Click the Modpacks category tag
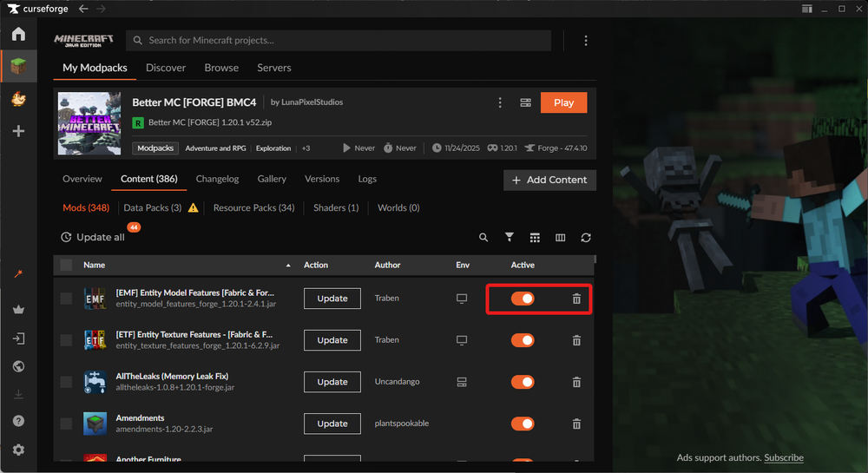The image size is (868, 473). tap(155, 148)
